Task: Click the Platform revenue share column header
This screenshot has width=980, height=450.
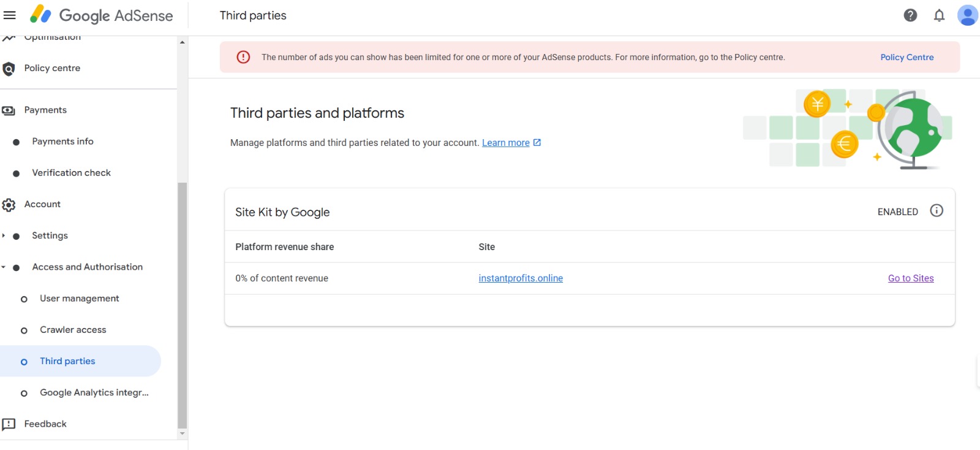Action: coord(285,246)
